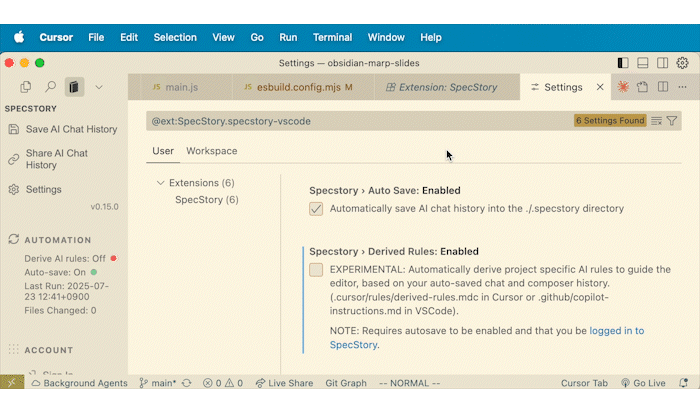Open the Terminal menu
Viewport: 700px width, 414px height.
pyautogui.click(x=332, y=38)
